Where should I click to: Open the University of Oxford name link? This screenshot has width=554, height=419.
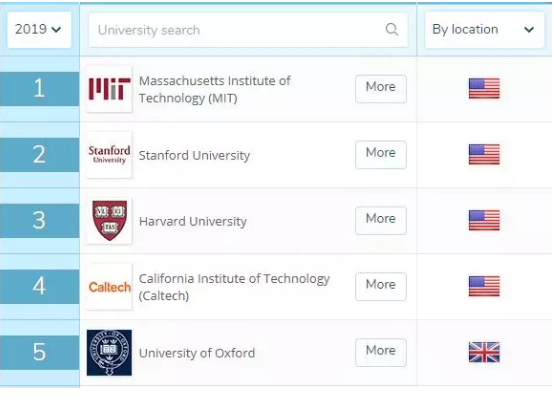point(197,353)
